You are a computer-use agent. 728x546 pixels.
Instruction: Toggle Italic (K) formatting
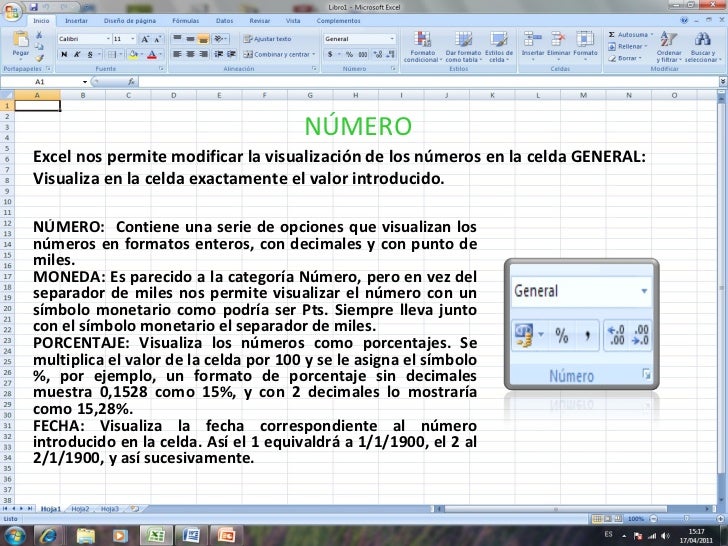coord(77,54)
